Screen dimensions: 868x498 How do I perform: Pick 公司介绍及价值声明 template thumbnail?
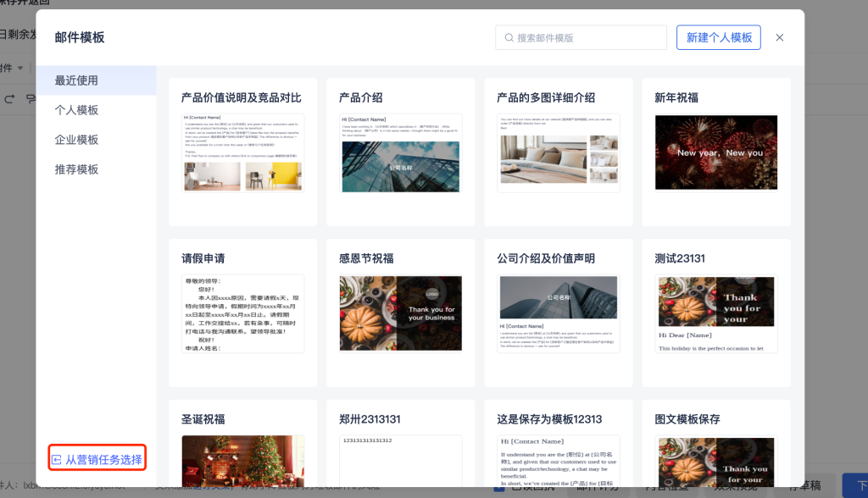559,313
